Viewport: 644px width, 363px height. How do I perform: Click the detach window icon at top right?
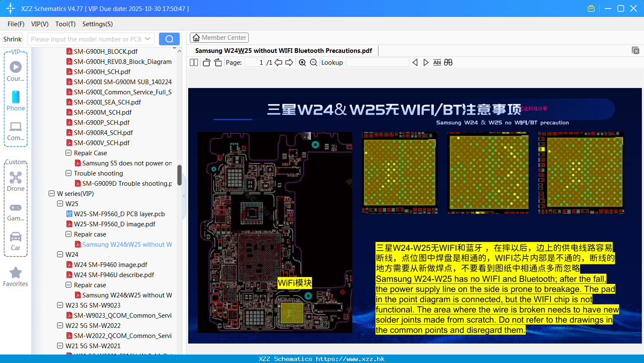tap(635, 50)
